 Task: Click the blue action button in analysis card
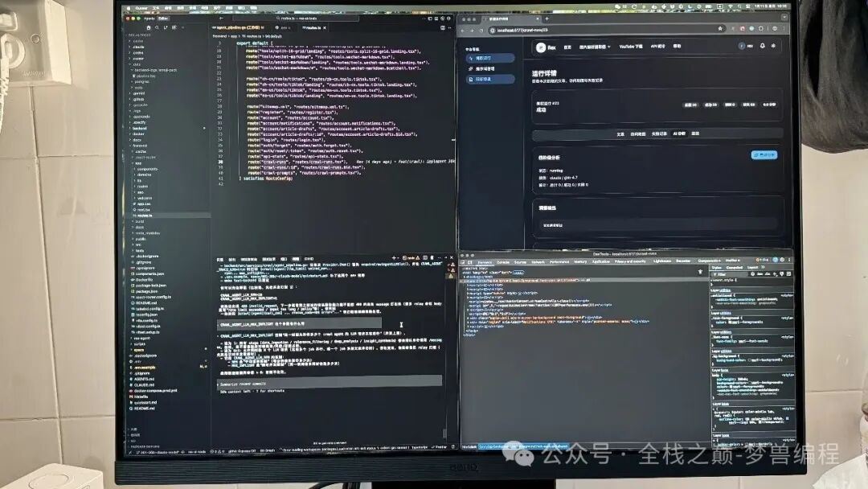tap(764, 154)
